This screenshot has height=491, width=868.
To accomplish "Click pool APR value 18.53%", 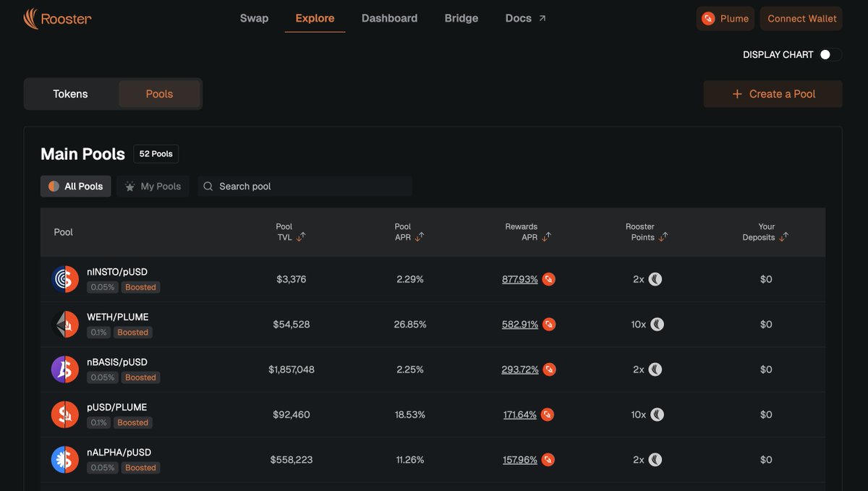I will (x=410, y=415).
